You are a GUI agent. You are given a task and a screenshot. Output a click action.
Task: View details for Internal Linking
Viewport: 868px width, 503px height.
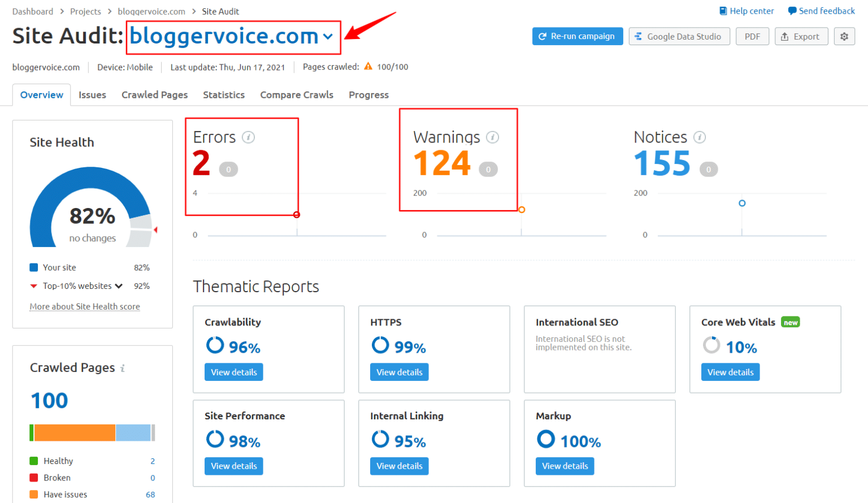400,466
